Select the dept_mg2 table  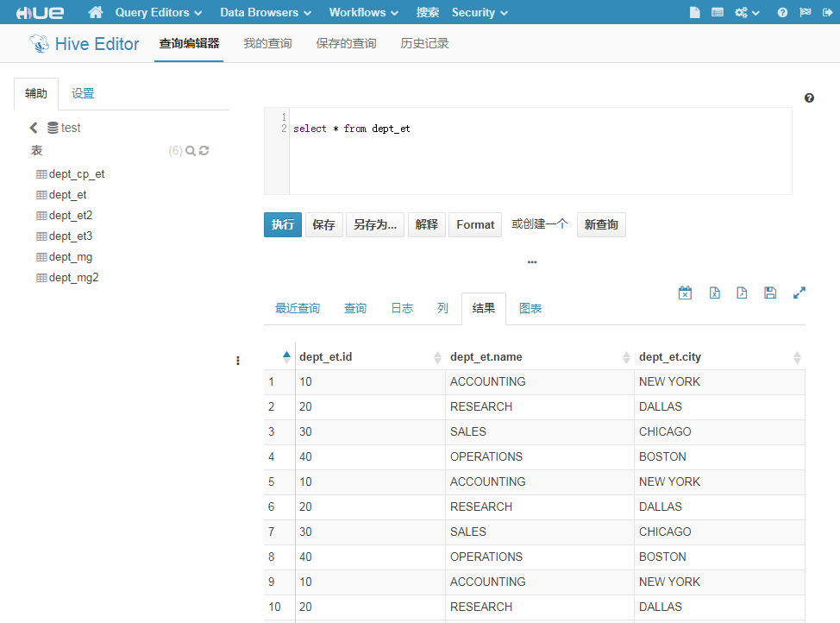[73, 278]
